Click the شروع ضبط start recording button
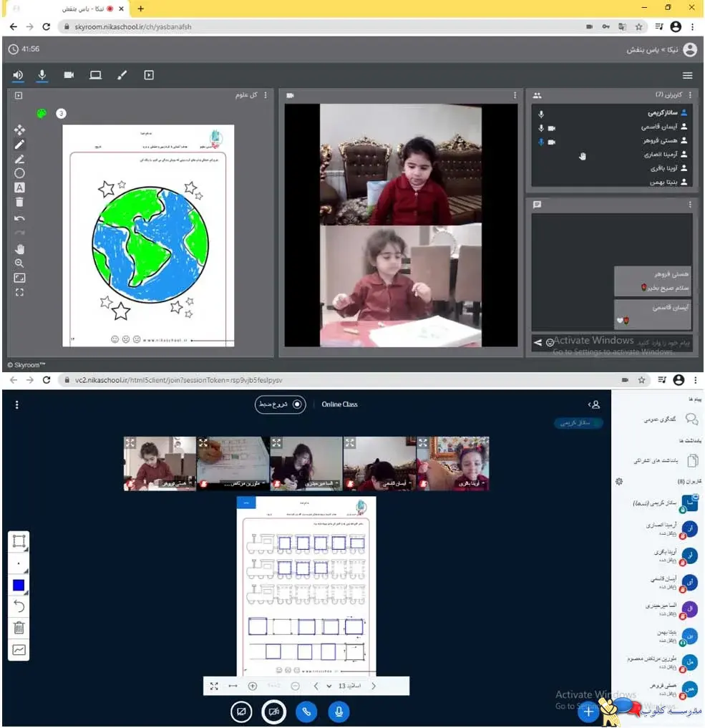Image resolution: width=705 pixels, height=728 pixels. tap(280, 404)
